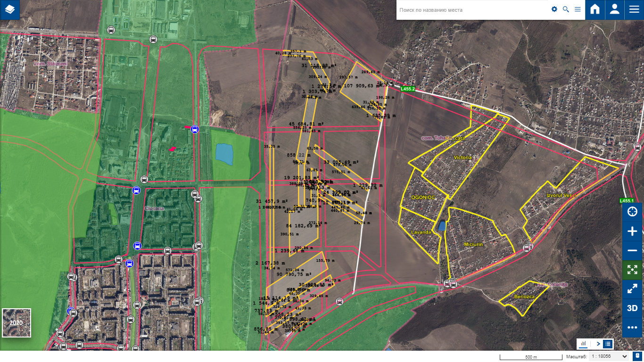Enter fullscreen with diagonal arrows button
644x362 pixels.
tap(632, 289)
